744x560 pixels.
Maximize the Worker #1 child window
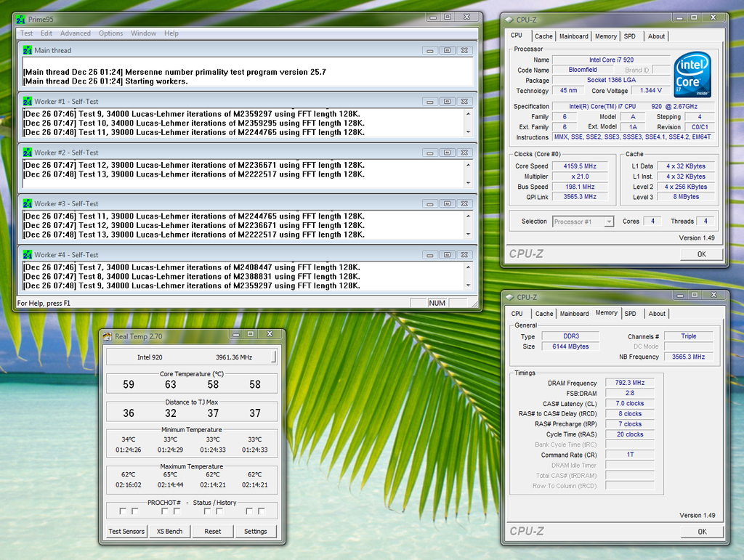(447, 102)
